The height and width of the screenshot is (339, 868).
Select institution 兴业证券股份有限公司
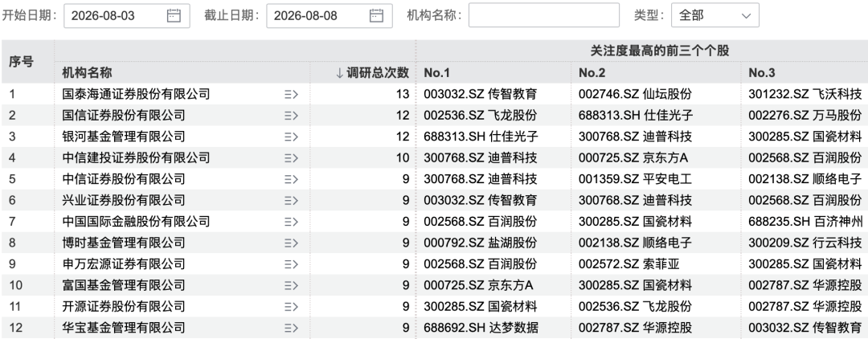(x=124, y=200)
